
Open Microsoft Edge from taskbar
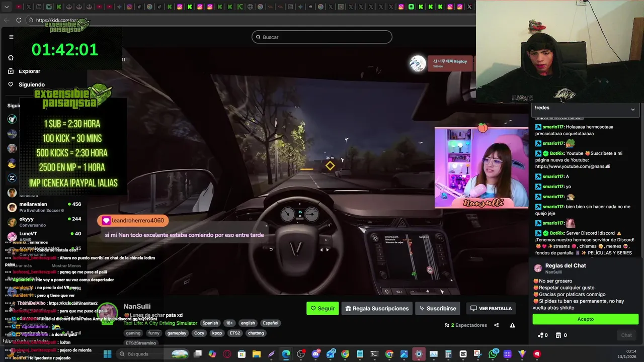286,354
